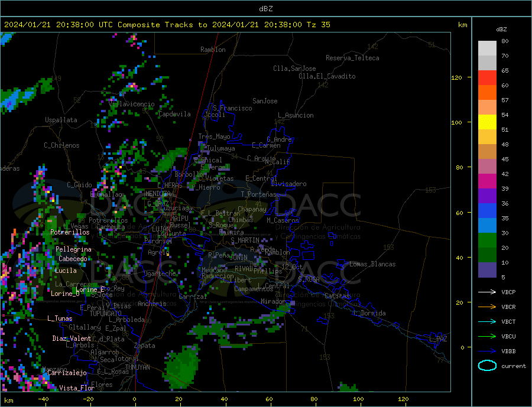This screenshot has width=532, height=407.
Task: Click the Reserva_Telteca label
Action: pos(352,58)
